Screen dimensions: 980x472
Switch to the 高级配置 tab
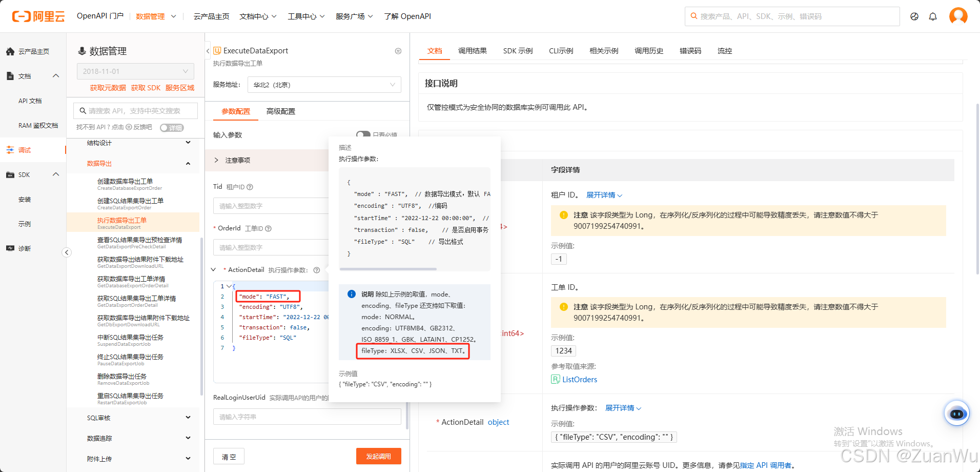point(280,111)
